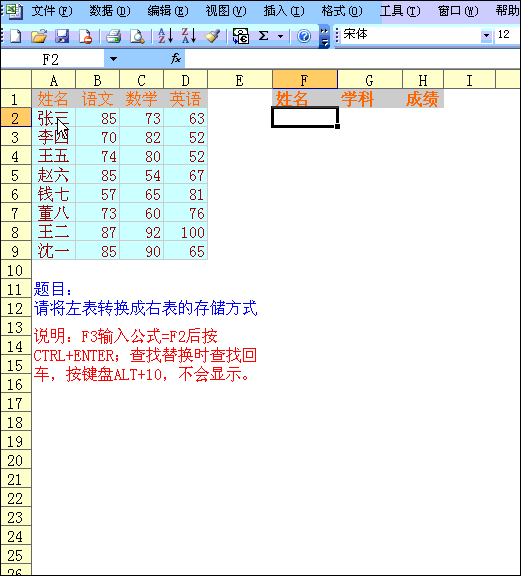Save the workbook with the floppy disk icon
Image resolution: width=521 pixels, height=576 pixels.
click(62, 36)
